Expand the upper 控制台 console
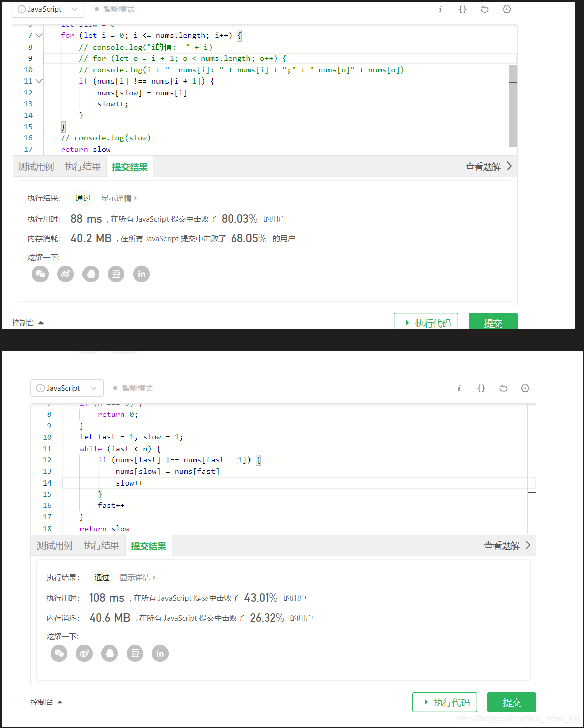584x728 pixels. tap(28, 323)
